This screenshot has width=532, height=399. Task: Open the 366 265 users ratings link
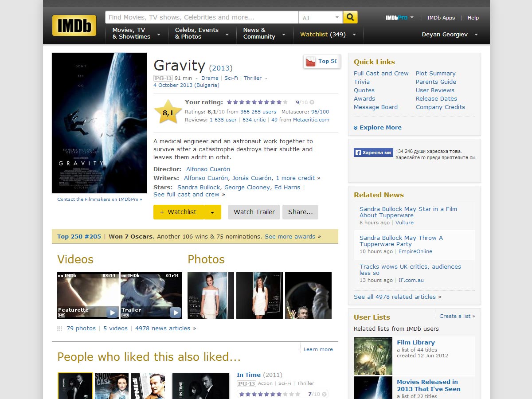coord(258,112)
